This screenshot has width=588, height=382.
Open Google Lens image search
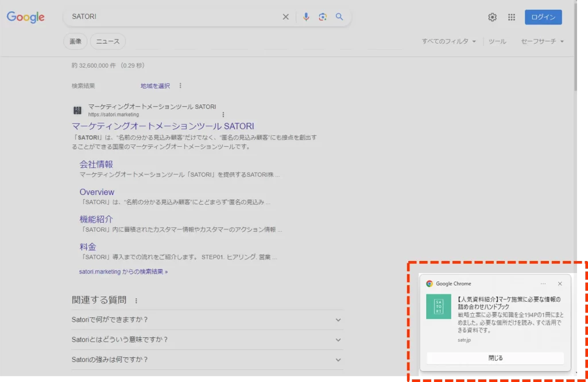pos(323,17)
